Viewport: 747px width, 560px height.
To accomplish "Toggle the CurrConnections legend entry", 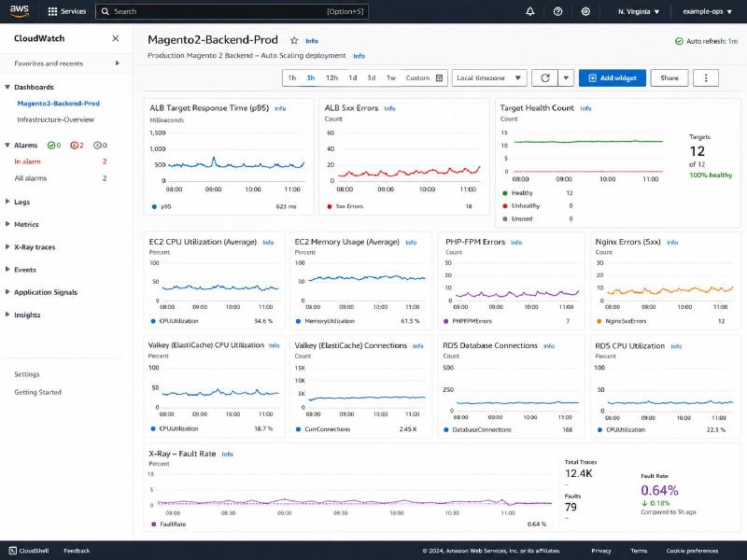I will 323,429.
